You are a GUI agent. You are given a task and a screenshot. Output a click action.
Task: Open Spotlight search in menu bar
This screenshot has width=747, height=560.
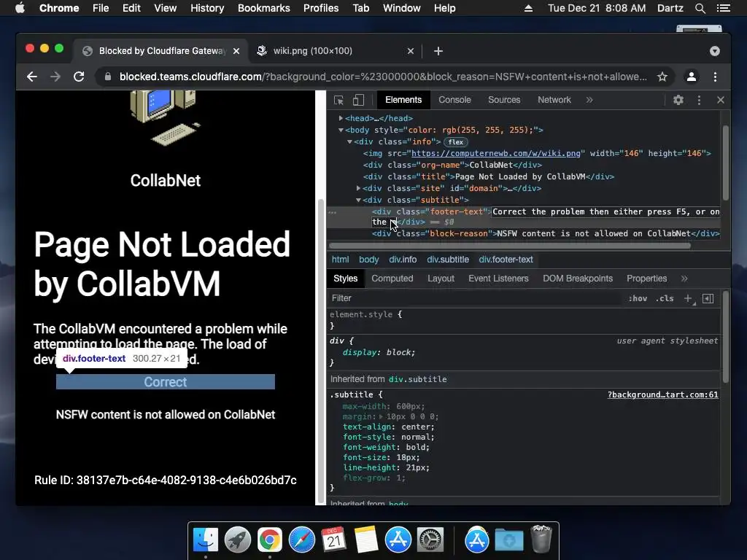coord(700,8)
